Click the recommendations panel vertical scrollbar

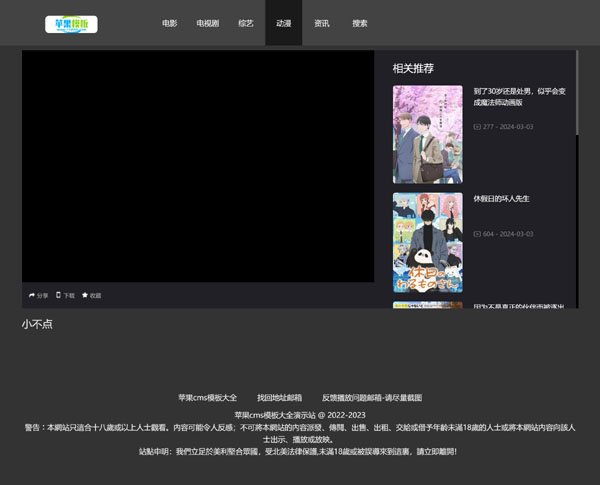[x=577, y=180]
